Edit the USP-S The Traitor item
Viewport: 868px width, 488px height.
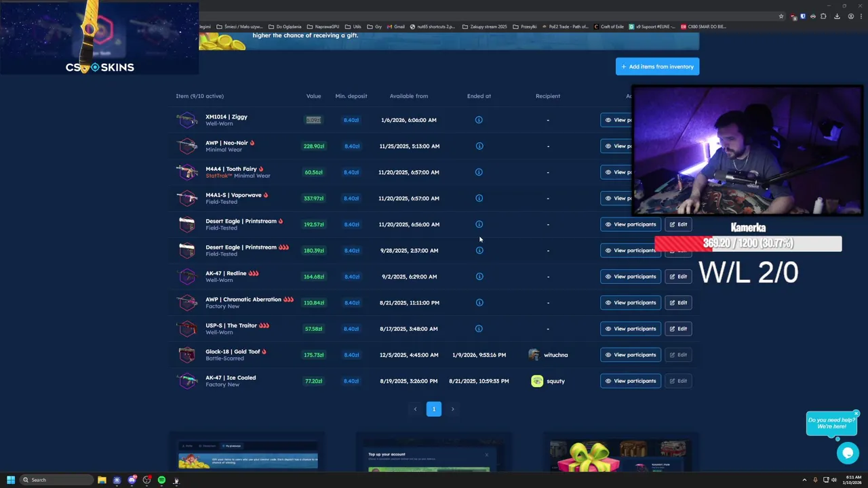click(678, 329)
